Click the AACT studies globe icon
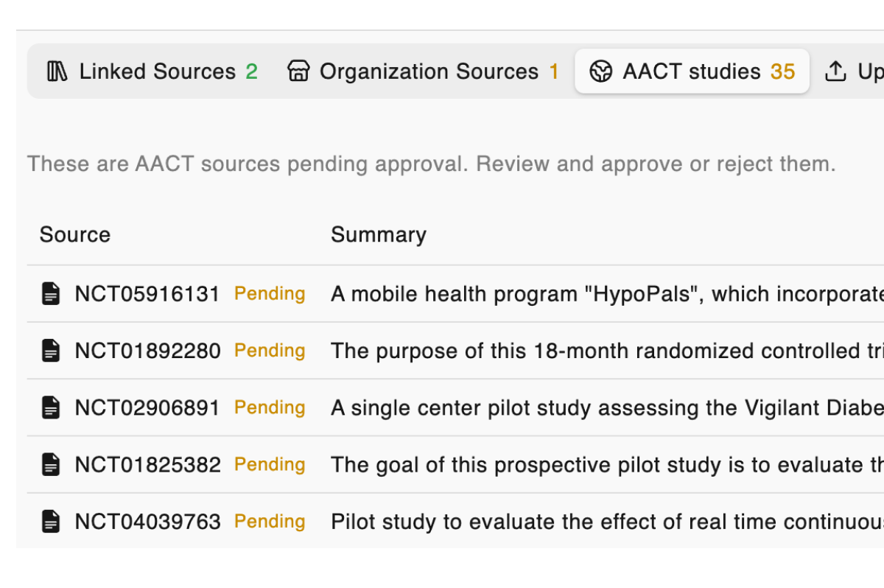Viewport: 884px width, 588px height. tap(601, 71)
